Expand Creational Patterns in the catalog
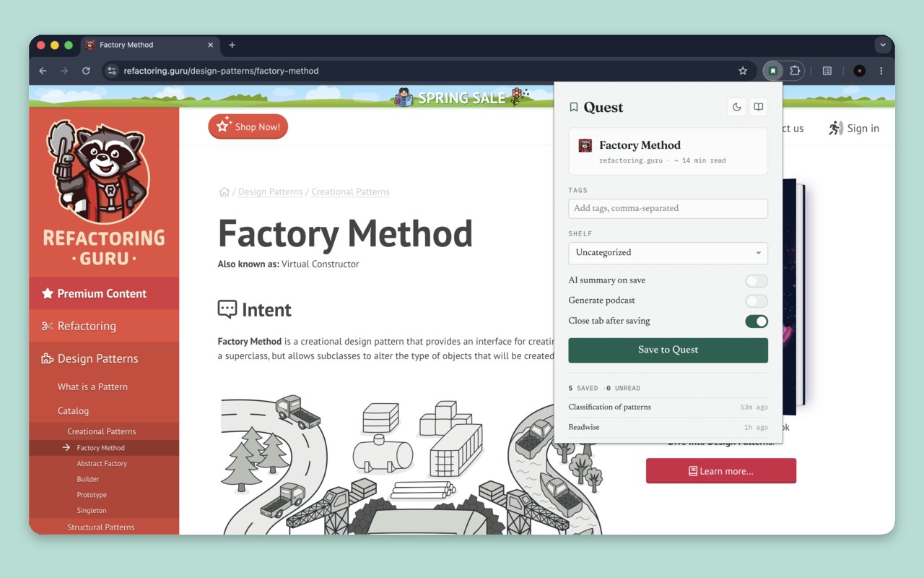 (104, 431)
